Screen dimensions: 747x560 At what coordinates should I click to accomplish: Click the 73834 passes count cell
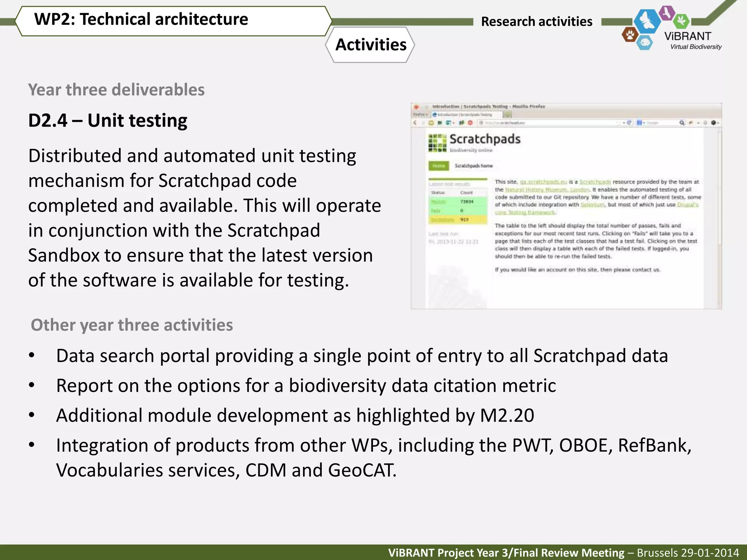(467, 202)
